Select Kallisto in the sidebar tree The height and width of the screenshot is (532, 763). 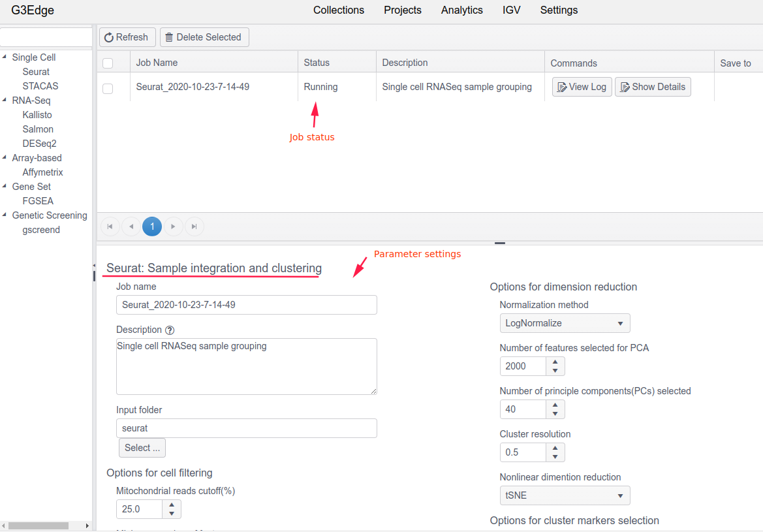click(x=37, y=115)
